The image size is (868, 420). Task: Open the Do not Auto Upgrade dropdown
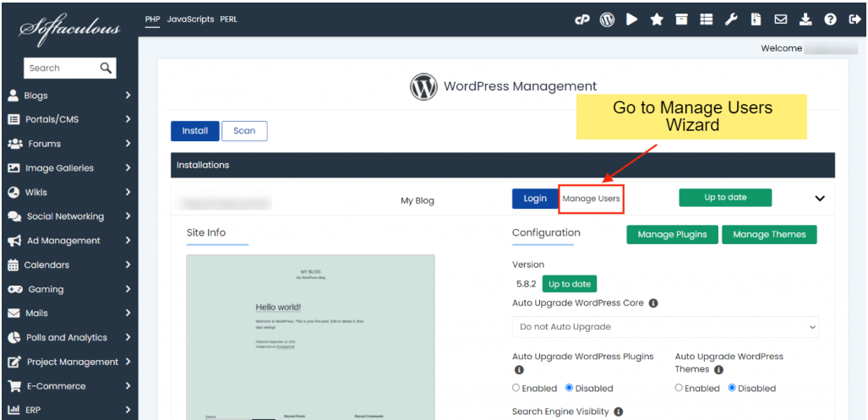tap(665, 327)
